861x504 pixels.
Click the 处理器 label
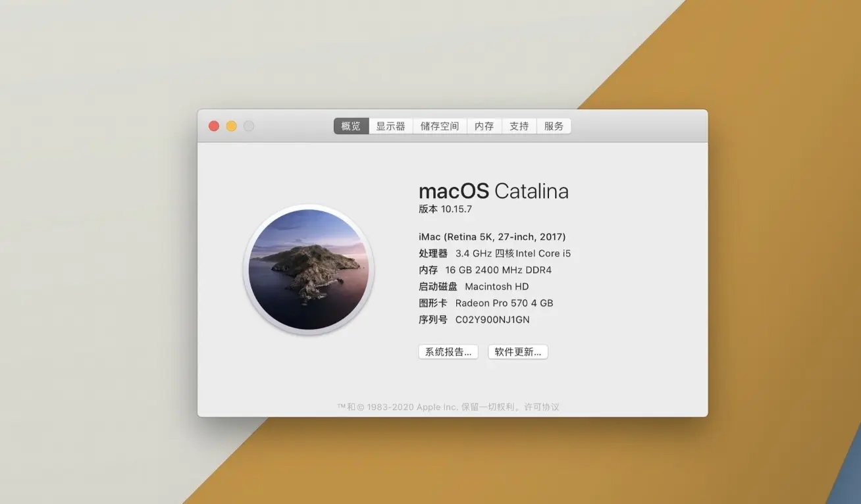pyautogui.click(x=433, y=253)
